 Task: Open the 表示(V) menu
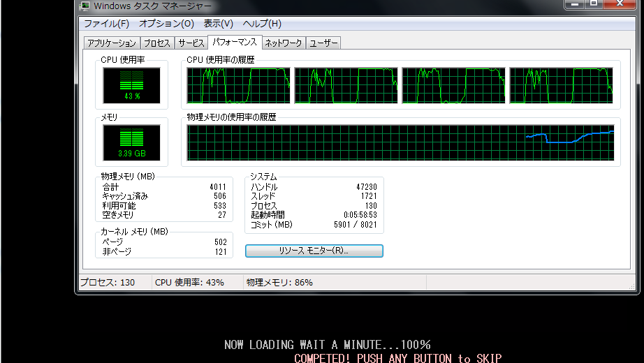coord(219,24)
